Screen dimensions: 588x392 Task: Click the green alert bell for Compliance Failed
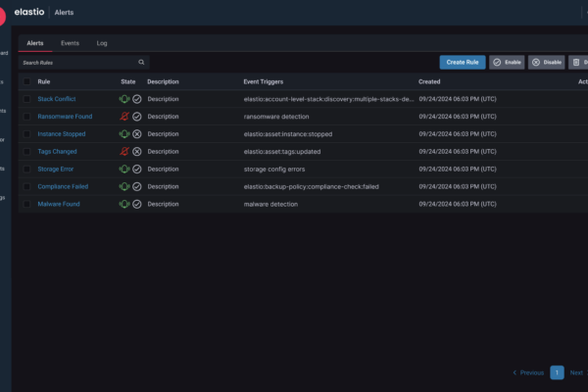pyautogui.click(x=124, y=186)
